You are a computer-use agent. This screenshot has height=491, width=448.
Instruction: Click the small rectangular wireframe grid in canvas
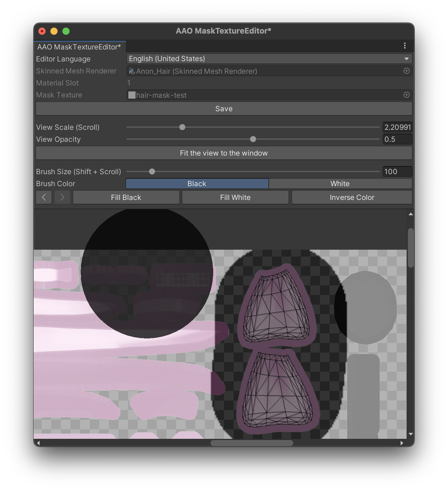pos(183,279)
